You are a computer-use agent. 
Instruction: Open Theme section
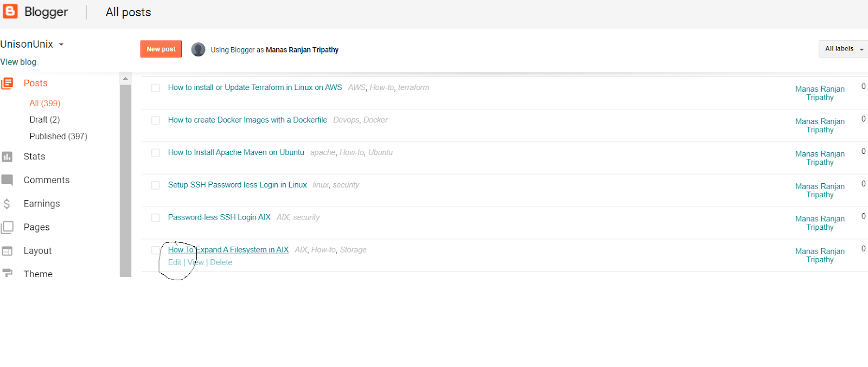point(38,273)
